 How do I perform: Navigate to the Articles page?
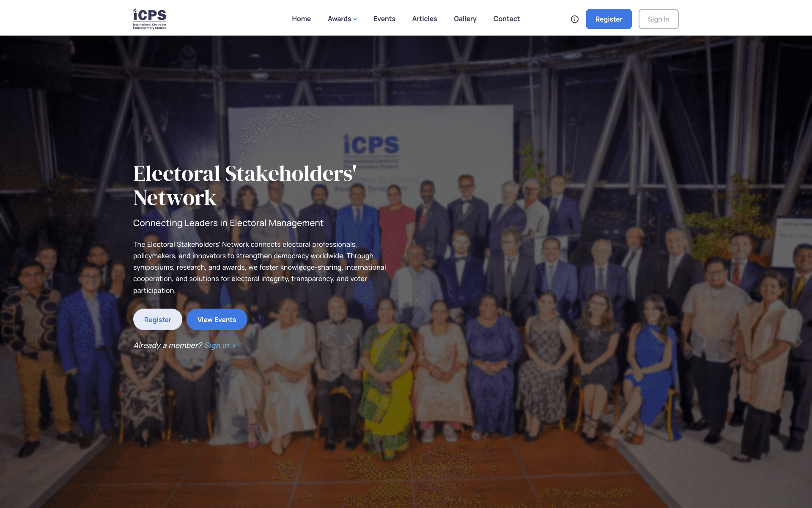(424, 19)
